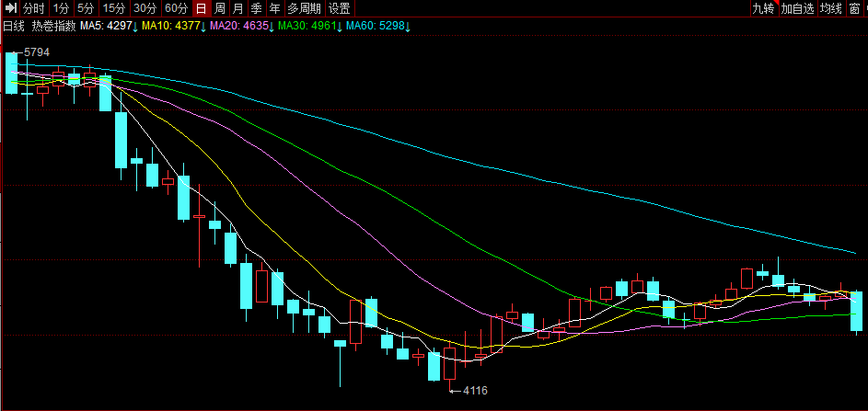Select the 1分 period tab
Screen dimensions: 868x411
pos(61,7)
